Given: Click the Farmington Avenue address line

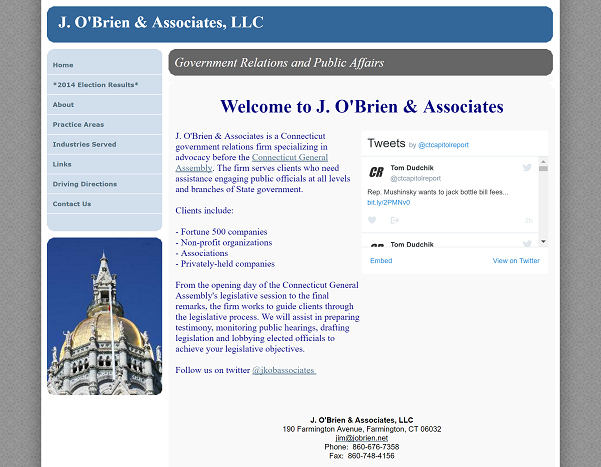Looking at the screenshot, I should [362, 429].
